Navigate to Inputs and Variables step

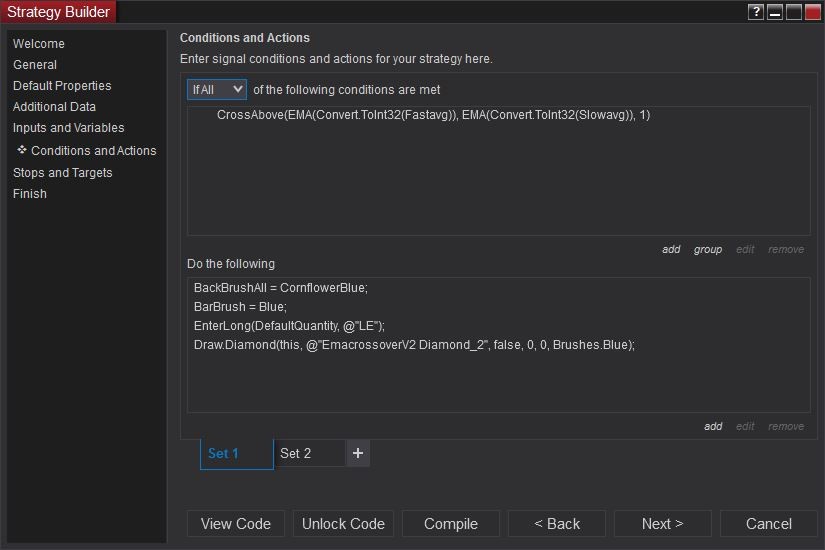(69, 128)
